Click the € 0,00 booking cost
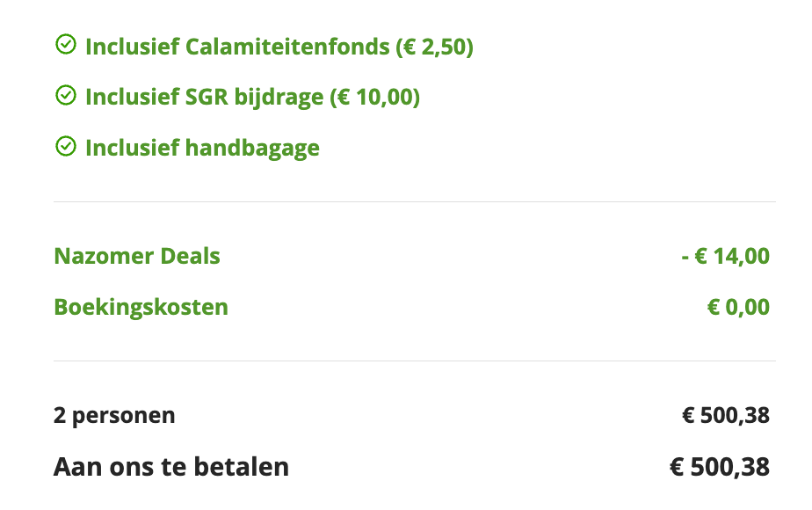812x510 pixels. click(x=738, y=308)
